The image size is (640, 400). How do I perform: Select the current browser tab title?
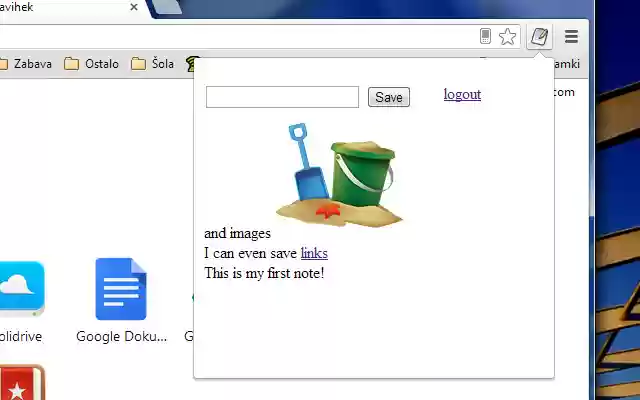coord(16,7)
